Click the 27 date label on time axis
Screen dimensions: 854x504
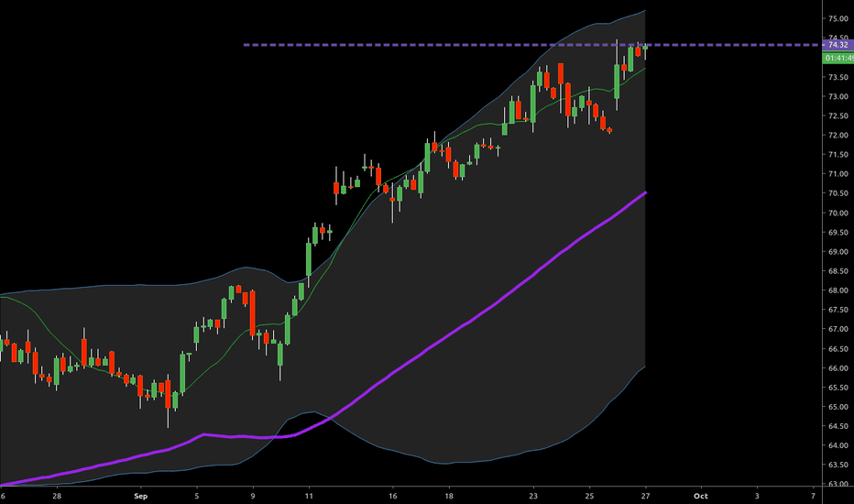[645, 496]
